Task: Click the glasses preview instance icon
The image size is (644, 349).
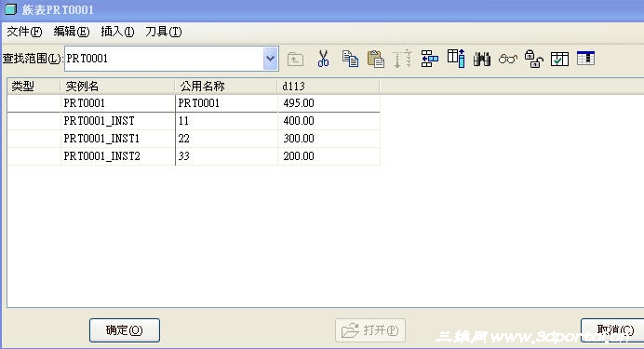Action: (x=507, y=60)
